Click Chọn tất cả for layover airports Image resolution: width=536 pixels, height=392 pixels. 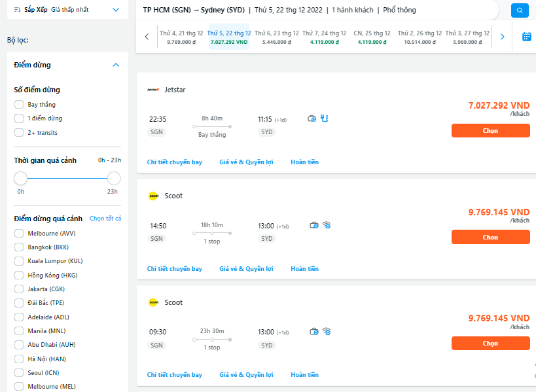pos(105,219)
